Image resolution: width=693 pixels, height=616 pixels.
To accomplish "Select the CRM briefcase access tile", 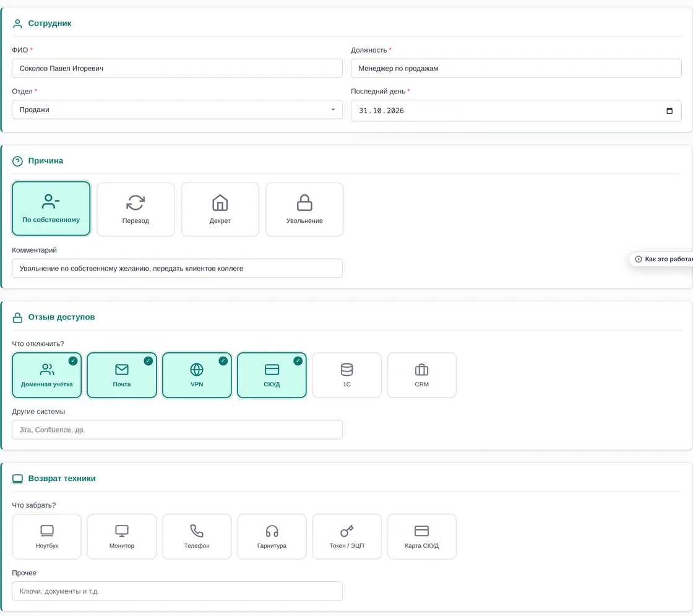I will point(421,375).
